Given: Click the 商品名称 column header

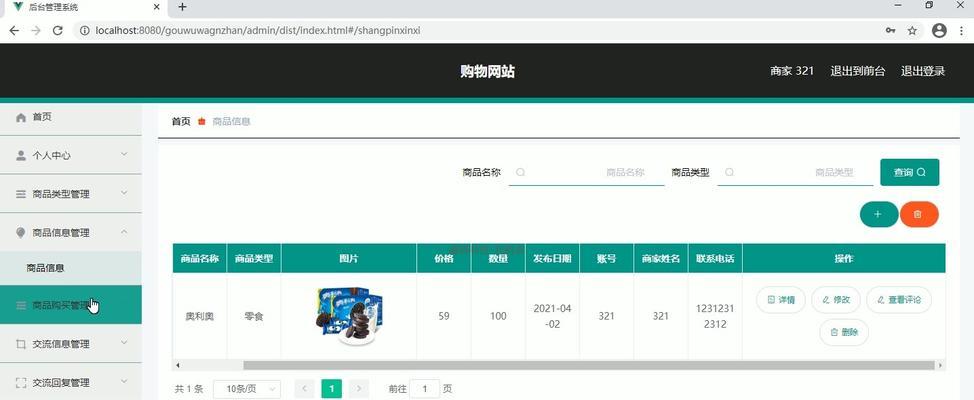Looking at the screenshot, I should (x=199, y=258).
